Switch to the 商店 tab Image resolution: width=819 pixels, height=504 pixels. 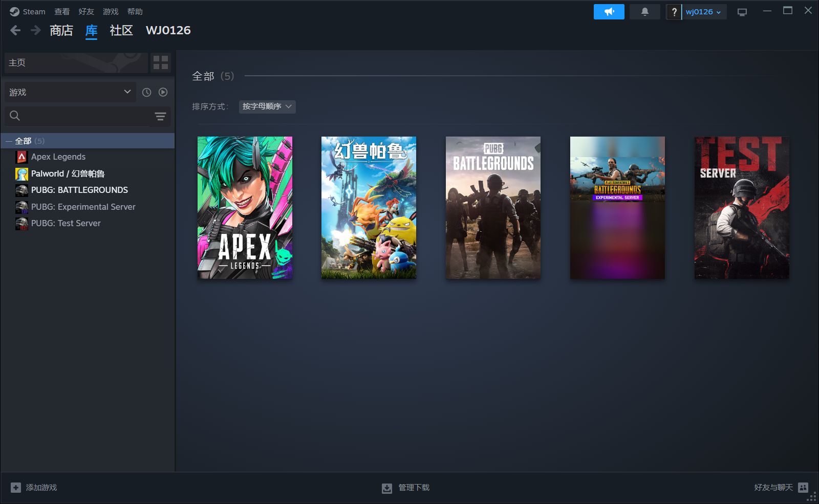click(61, 31)
